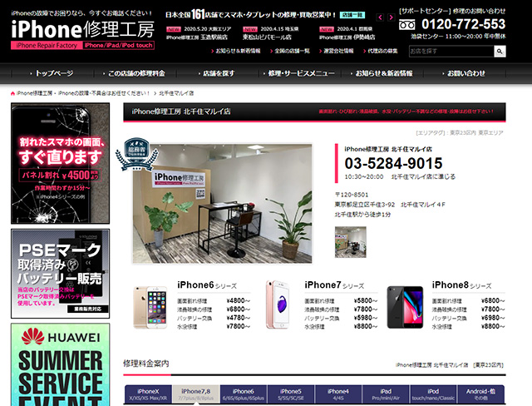This screenshot has height=406, width=532.
Task: Open 修理・サービスメニュー navigation item
Action: 299,73
